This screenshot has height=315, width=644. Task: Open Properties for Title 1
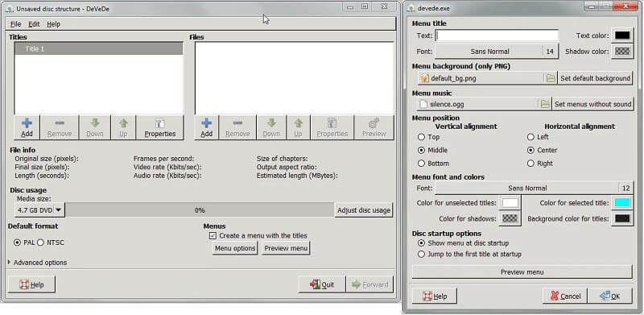(x=159, y=127)
